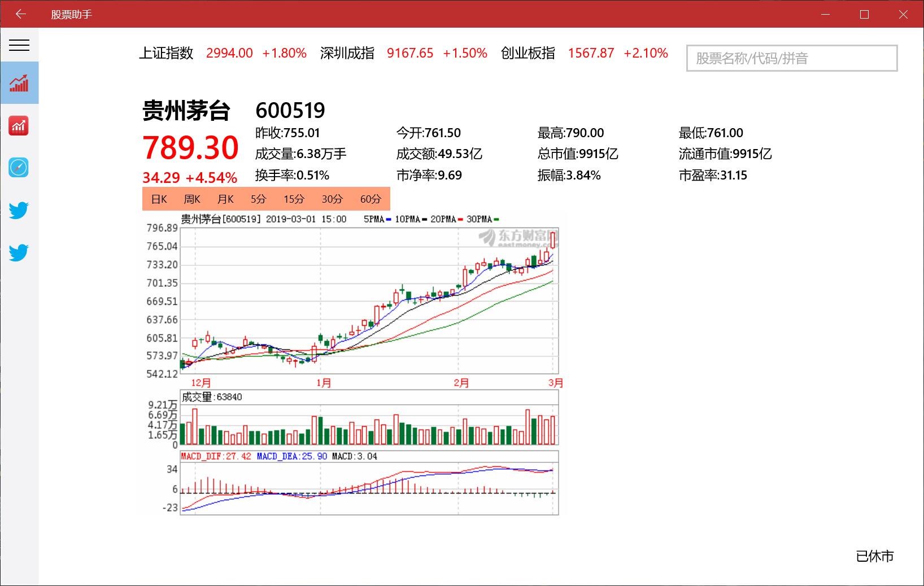Click the stock search input box
This screenshot has height=586, width=924.
pos(791,58)
